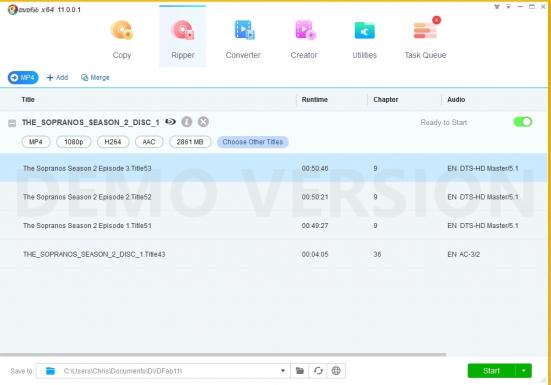Viewport: 551px width, 385px height.
Task: Browse output folder icon
Action: (300, 371)
